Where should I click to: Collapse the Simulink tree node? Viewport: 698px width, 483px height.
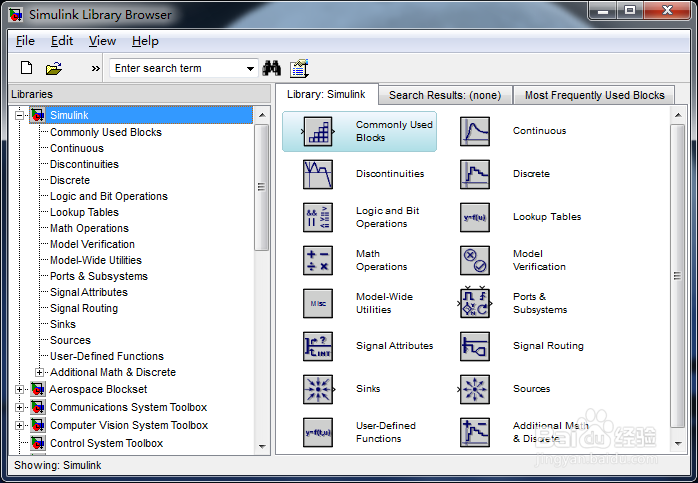pos(19,115)
